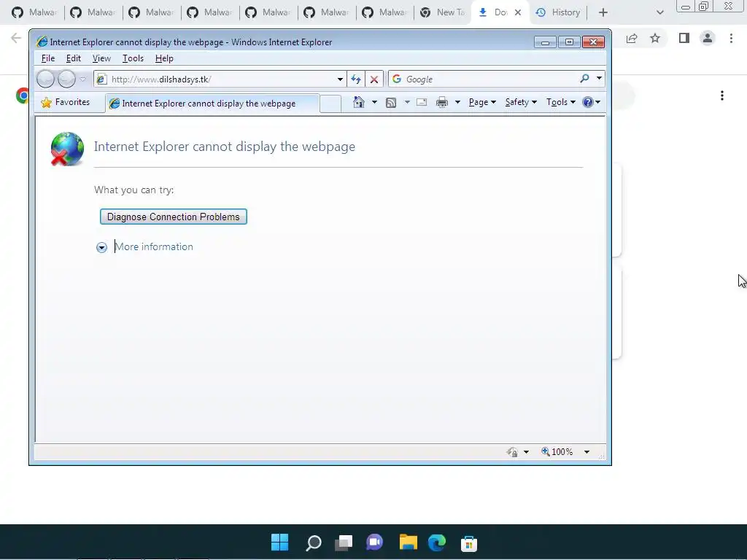Open the Help menu
Viewport: 747px width, 560px height.
(x=164, y=58)
